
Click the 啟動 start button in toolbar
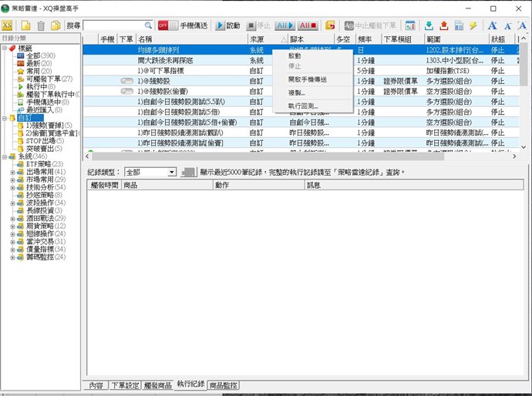coord(227,25)
